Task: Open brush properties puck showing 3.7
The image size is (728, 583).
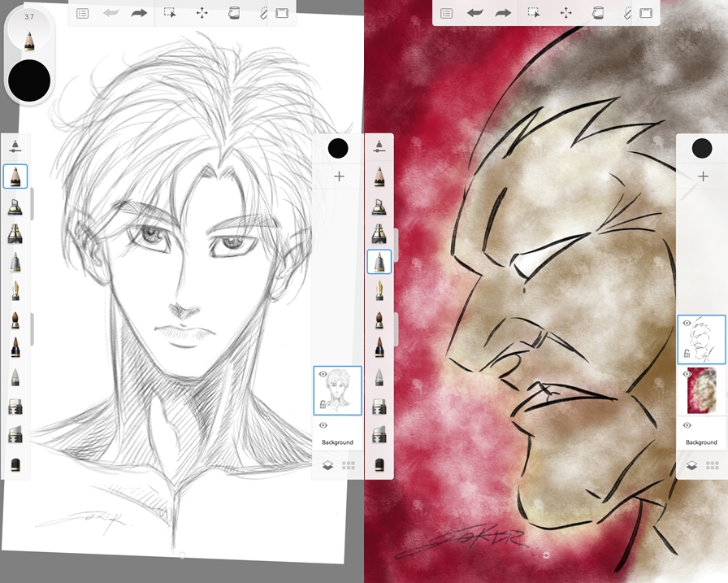Action: pyautogui.click(x=29, y=30)
